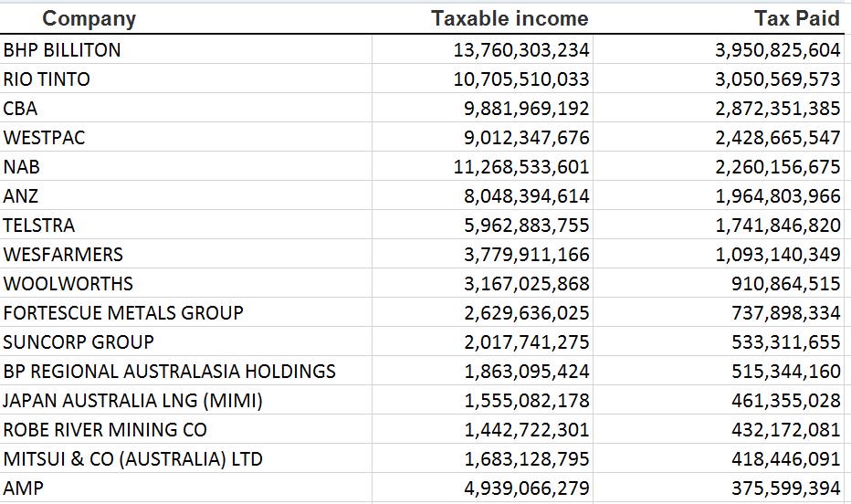Viewport: 851px width, 504px height.
Task: Click AMP taxable income value 4,939,066,279
Action: [527, 488]
